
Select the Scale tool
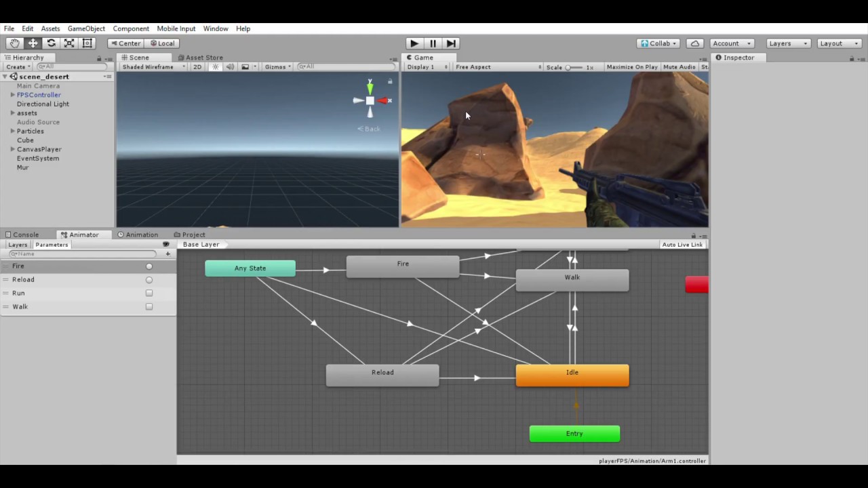coord(69,43)
